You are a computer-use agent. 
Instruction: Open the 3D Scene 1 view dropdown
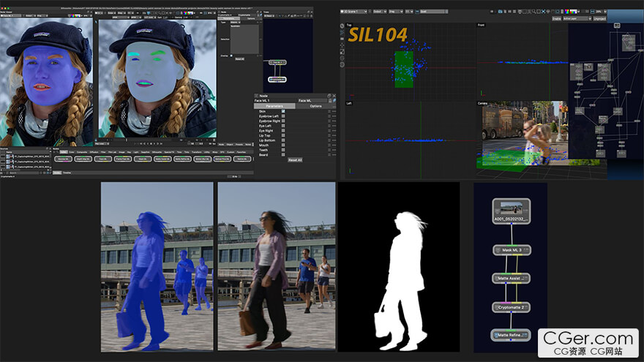[x=353, y=12]
